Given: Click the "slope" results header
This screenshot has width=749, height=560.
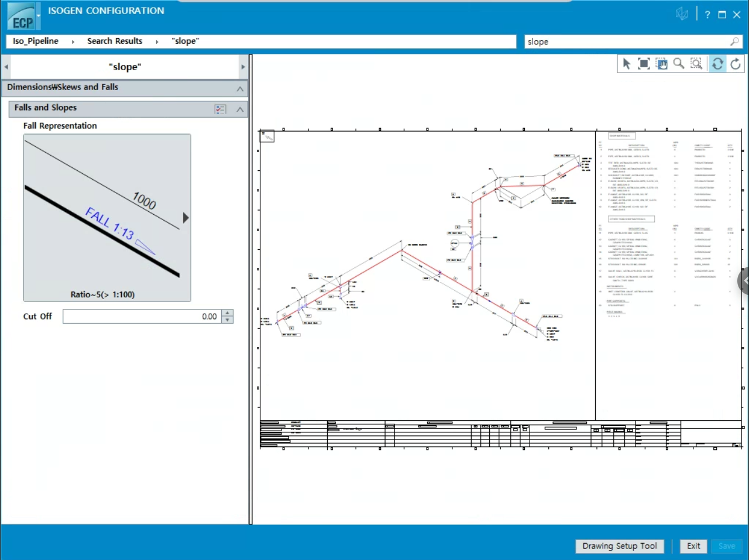Looking at the screenshot, I should (125, 67).
